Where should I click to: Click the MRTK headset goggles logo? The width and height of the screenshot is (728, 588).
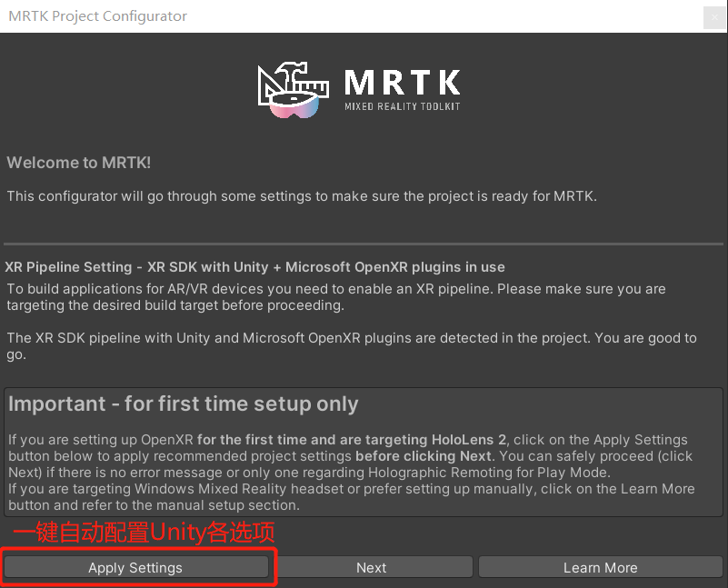click(294, 105)
